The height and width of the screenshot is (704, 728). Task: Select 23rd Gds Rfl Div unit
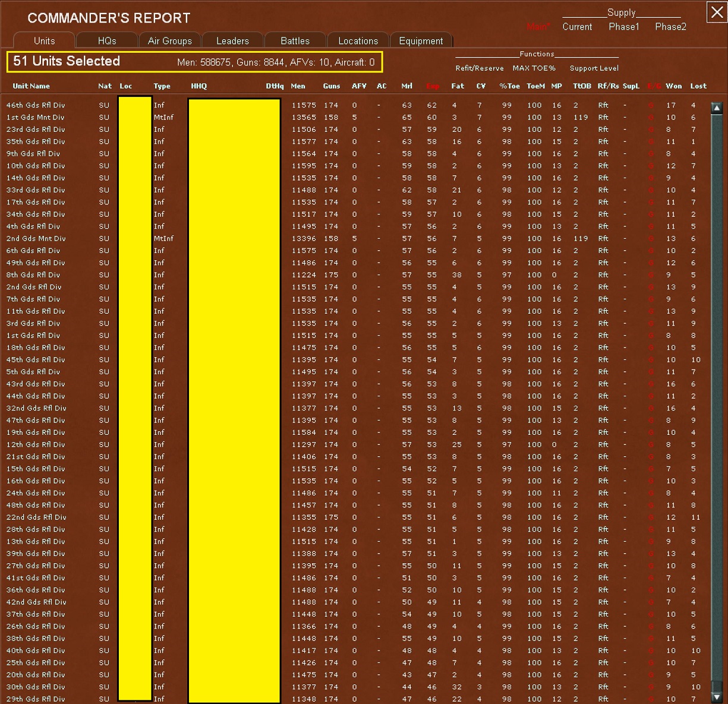tap(36, 129)
